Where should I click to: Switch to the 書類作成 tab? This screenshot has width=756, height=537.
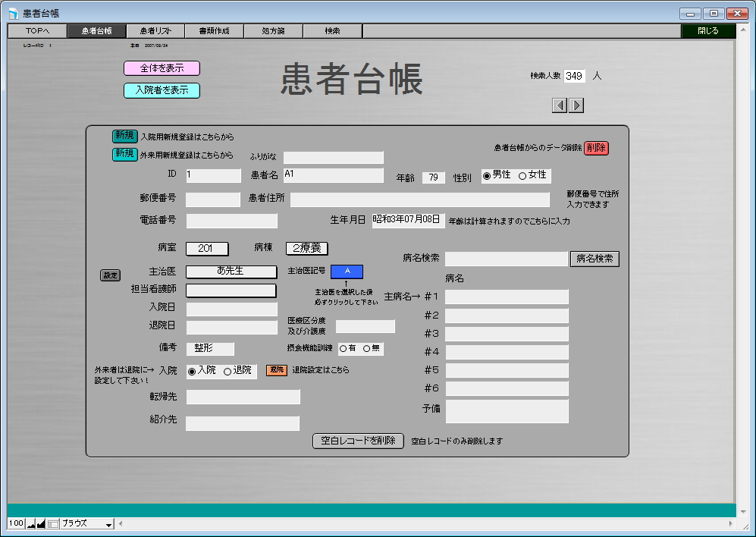coord(214,31)
